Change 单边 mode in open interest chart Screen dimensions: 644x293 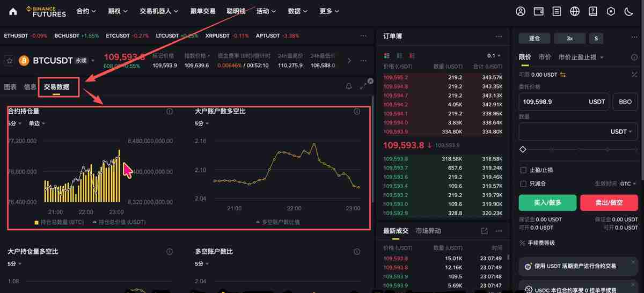tap(37, 123)
